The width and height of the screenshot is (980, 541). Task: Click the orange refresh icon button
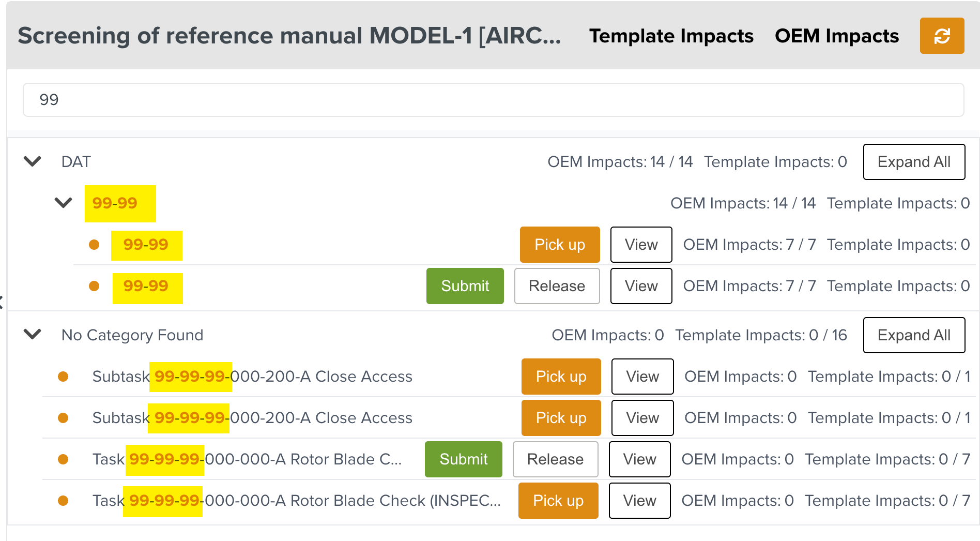(941, 36)
